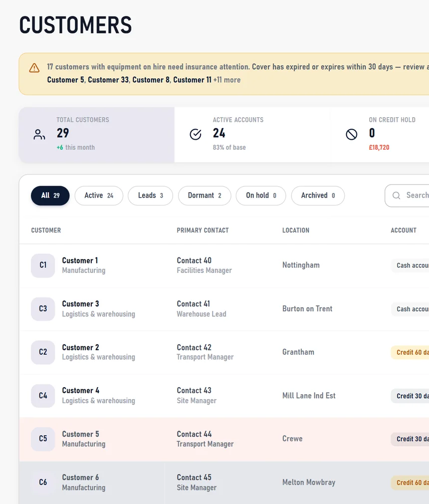Screen dimensions: 429x504
Task: Open the Customer 3 name
Action: coord(80,304)
